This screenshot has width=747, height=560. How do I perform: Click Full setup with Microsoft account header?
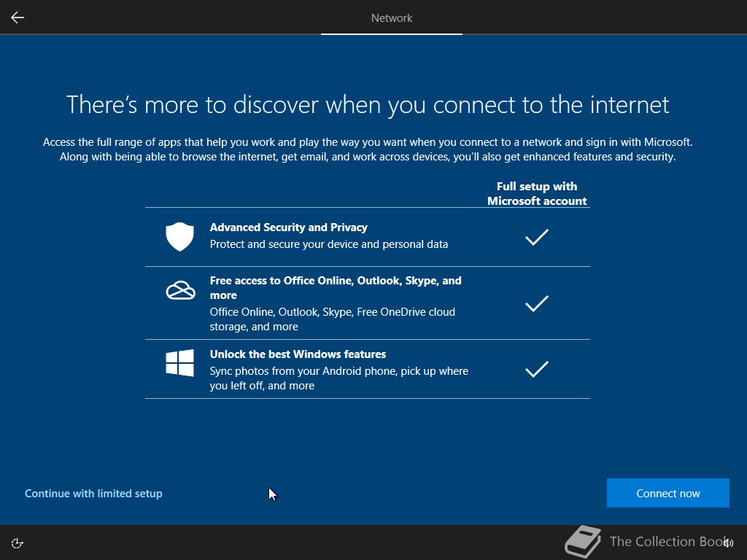click(x=537, y=194)
